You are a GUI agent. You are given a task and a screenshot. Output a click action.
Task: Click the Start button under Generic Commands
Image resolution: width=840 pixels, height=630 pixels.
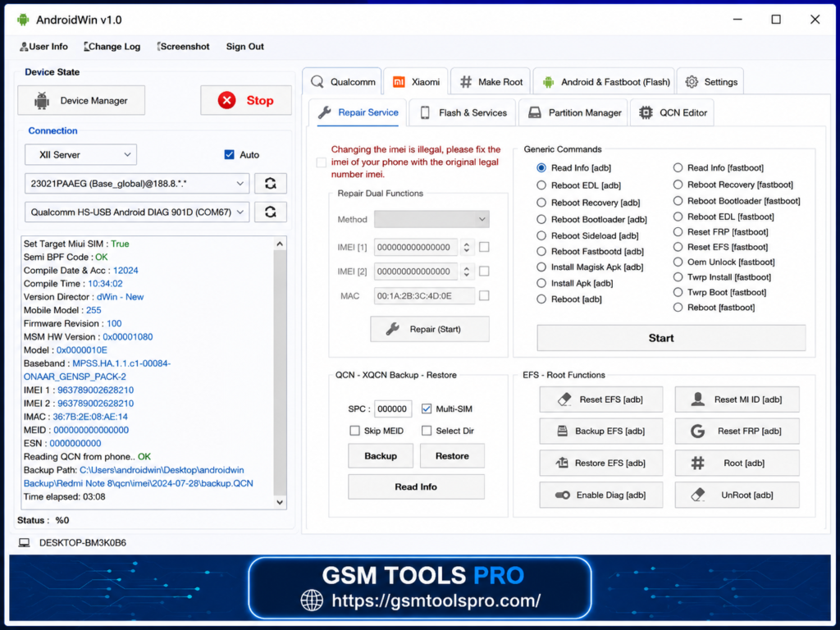(671, 338)
